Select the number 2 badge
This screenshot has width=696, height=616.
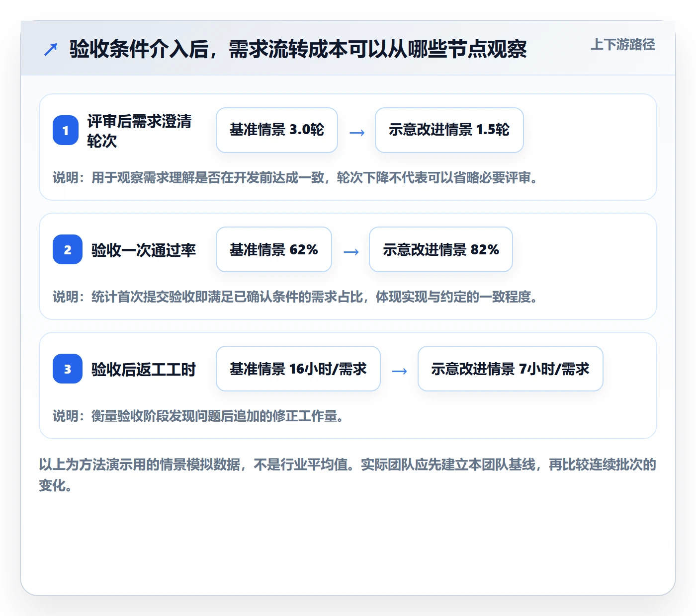[68, 249]
